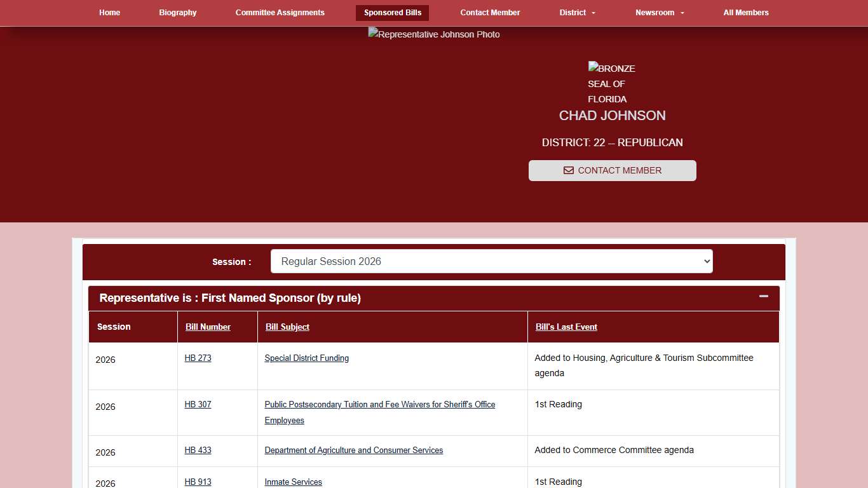Click the Newsroom dropdown caret
The height and width of the screenshot is (488, 868).
(681, 13)
